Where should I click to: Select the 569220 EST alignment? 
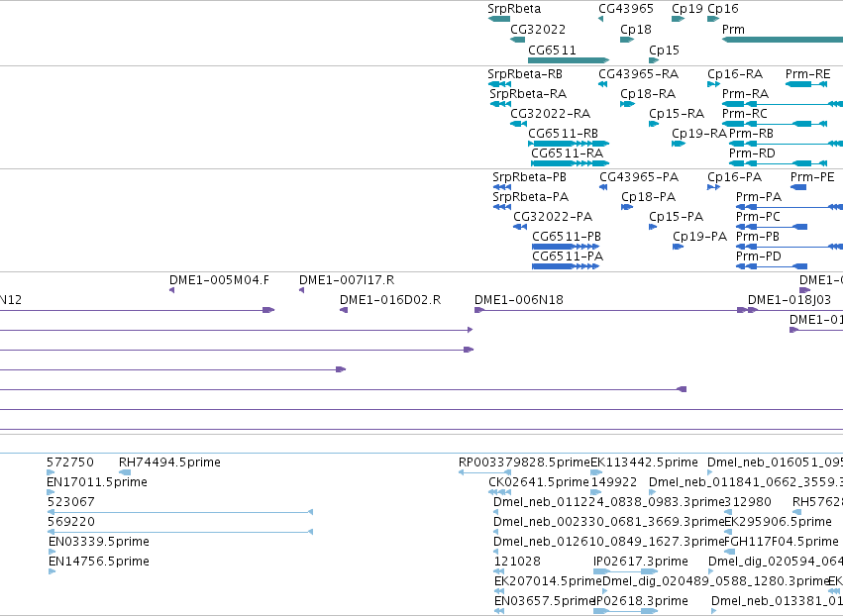[180, 532]
